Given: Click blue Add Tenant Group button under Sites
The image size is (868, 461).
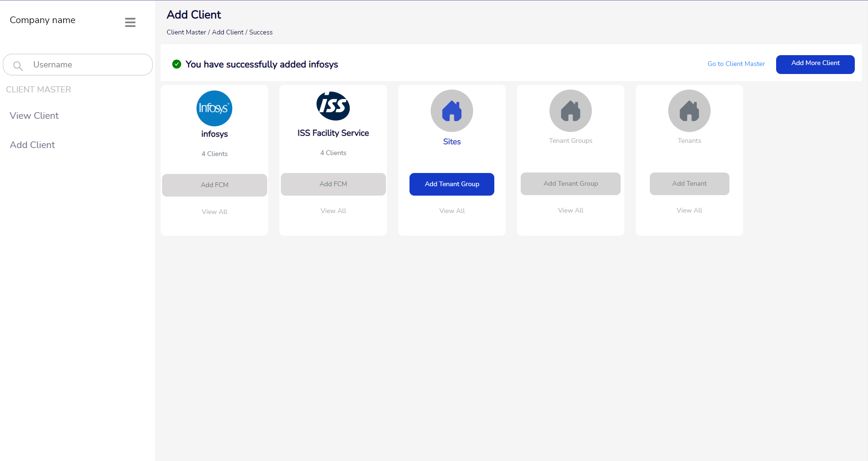Looking at the screenshot, I should [x=452, y=184].
